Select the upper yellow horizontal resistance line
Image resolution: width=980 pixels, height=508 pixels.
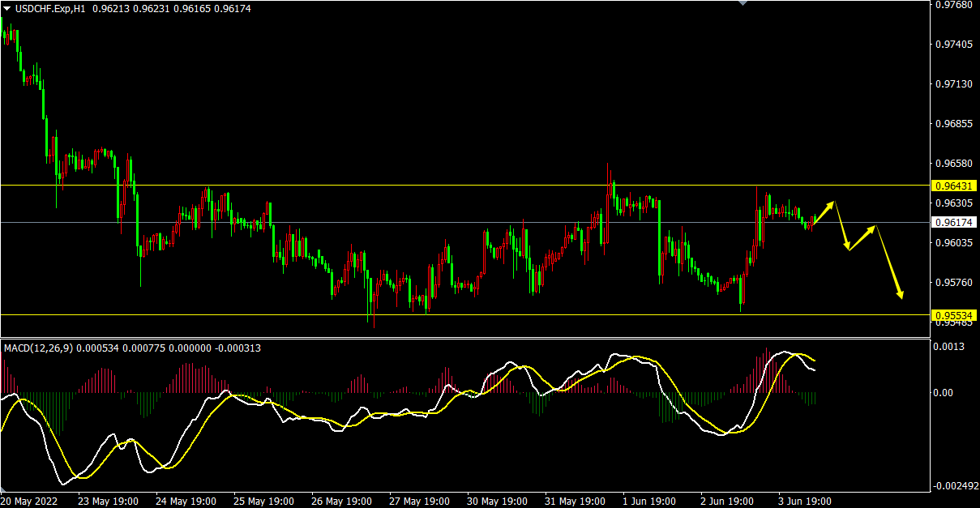tap(405, 186)
